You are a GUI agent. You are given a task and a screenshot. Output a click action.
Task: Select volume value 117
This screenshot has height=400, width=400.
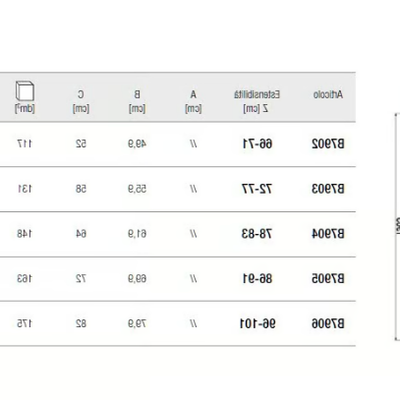coord(25,144)
